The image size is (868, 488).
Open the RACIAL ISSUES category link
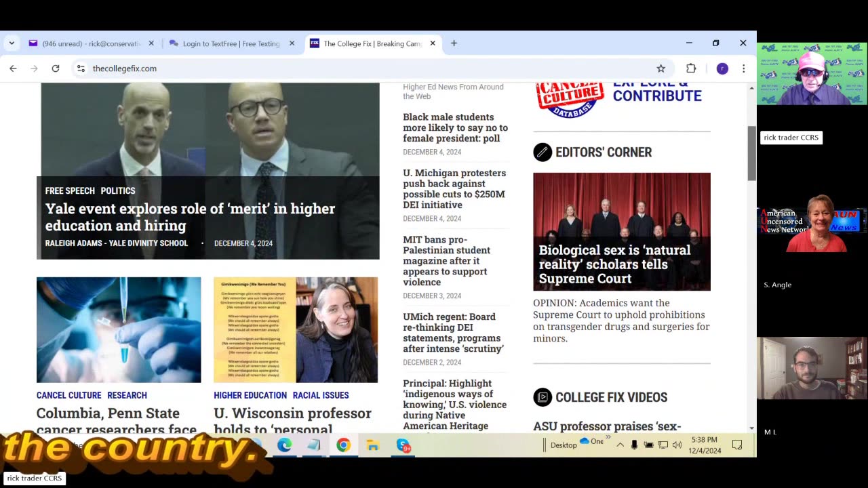[321, 395]
